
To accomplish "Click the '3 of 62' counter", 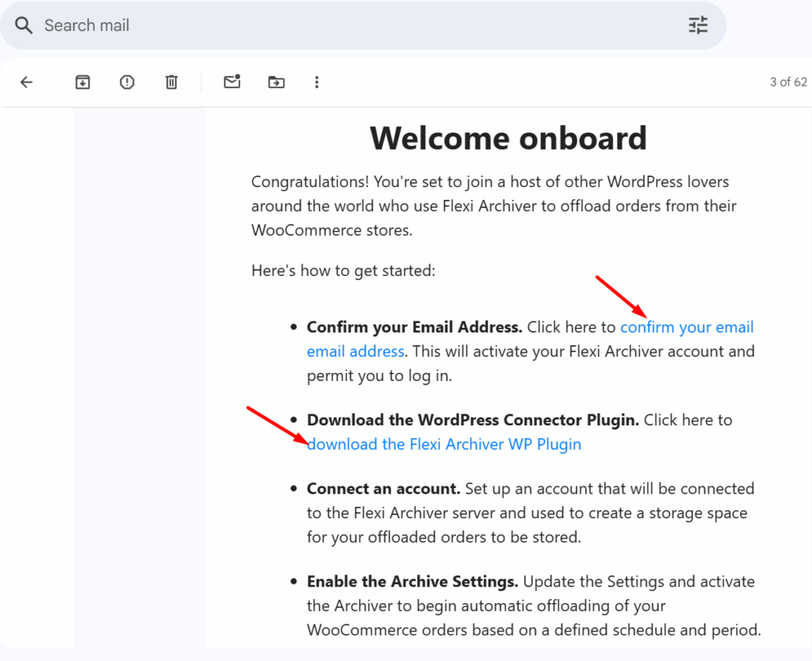I will click(x=788, y=82).
